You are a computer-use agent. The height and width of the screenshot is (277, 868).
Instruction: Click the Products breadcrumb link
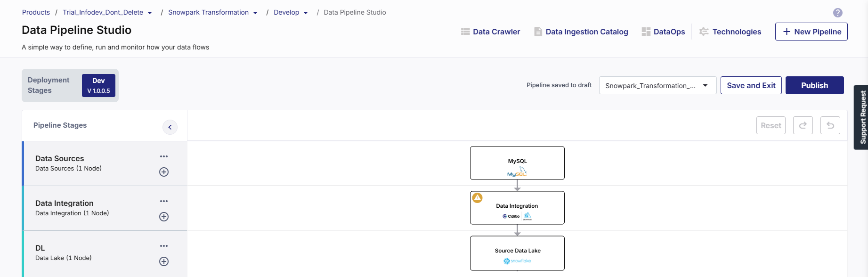click(x=36, y=12)
